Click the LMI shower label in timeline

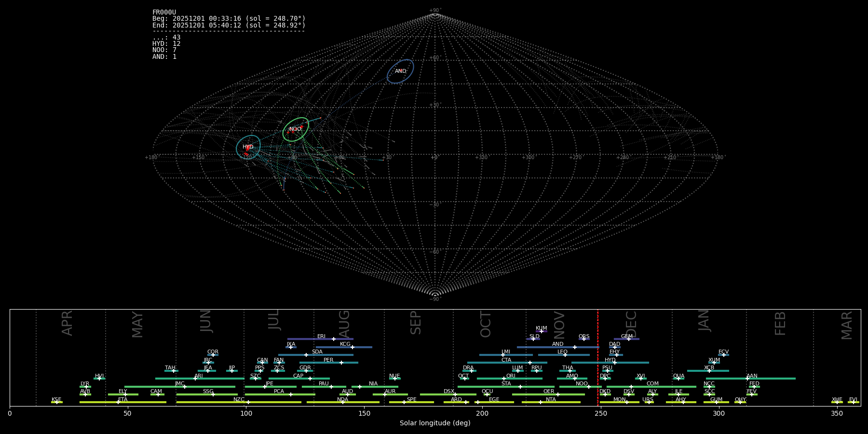tap(506, 352)
